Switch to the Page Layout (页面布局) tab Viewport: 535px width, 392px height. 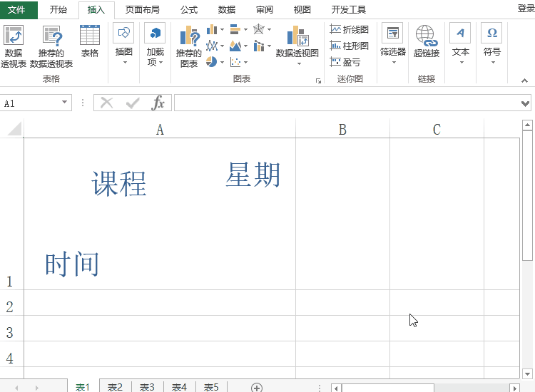coord(142,9)
